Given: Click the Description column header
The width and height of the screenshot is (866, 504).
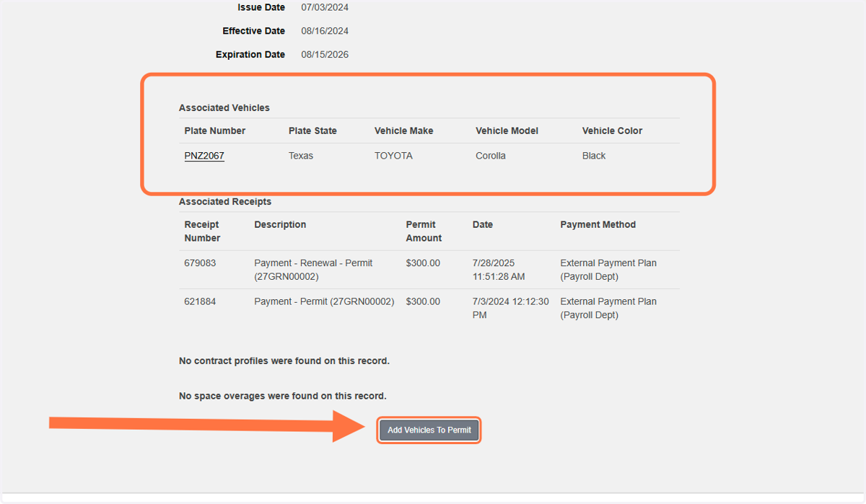Looking at the screenshot, I should coord(280,224).
